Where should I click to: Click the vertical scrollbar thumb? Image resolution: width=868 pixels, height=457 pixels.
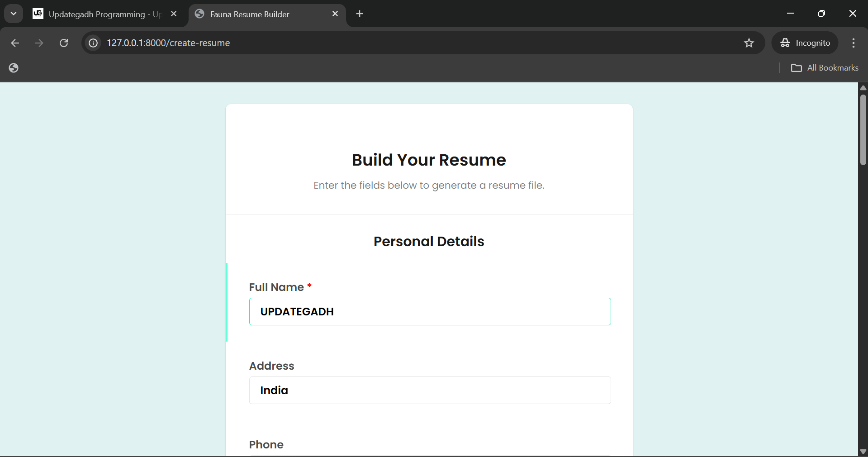point(863,130)
